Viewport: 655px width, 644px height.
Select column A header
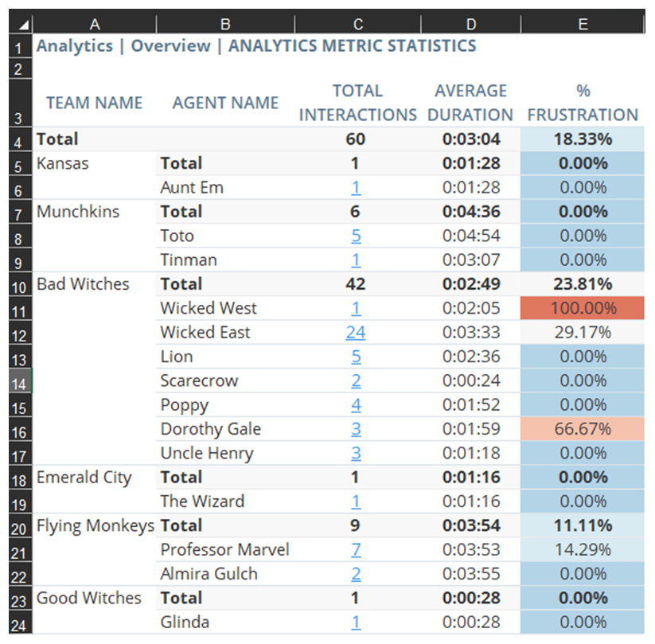click(95, 24)
